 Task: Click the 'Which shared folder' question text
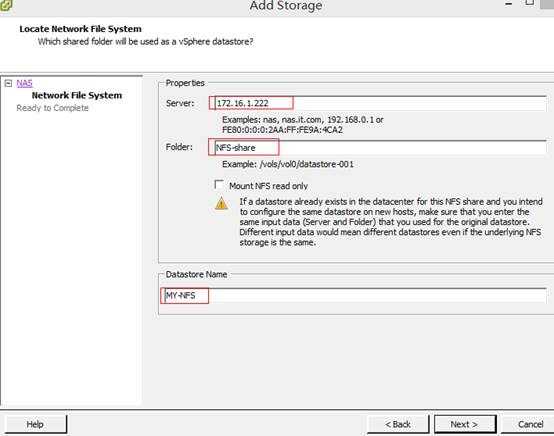click(146, 42)
